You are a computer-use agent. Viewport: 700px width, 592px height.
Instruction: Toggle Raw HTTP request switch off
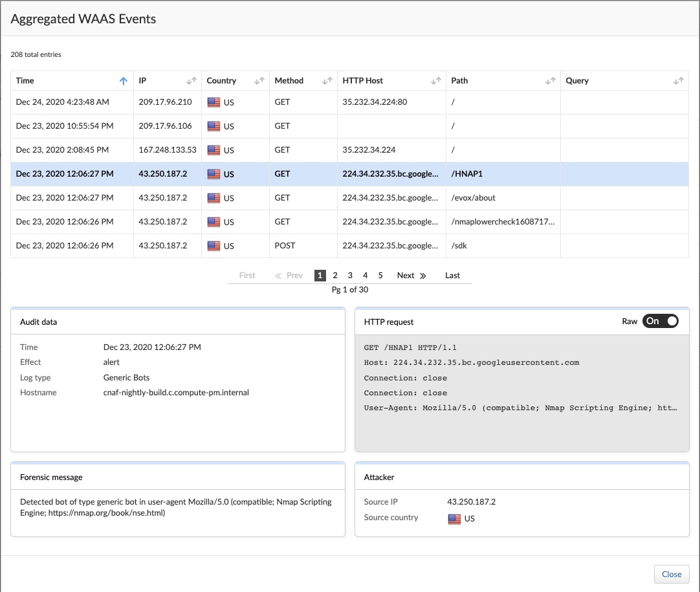(661, 321)
